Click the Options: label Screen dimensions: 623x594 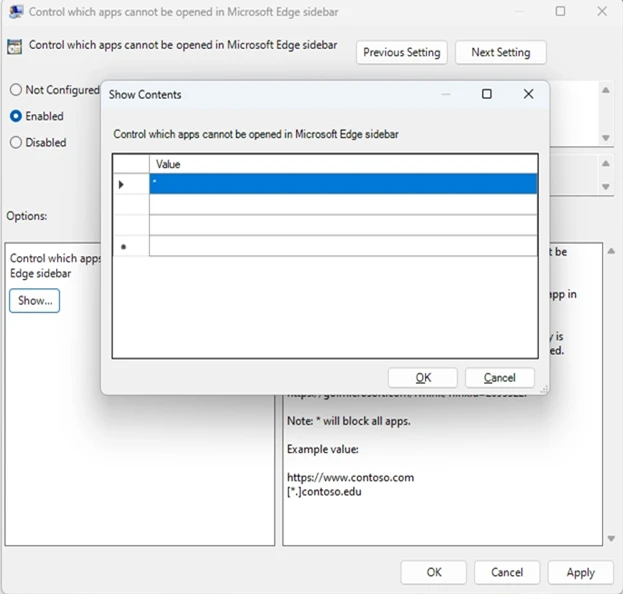coord(27,216)
